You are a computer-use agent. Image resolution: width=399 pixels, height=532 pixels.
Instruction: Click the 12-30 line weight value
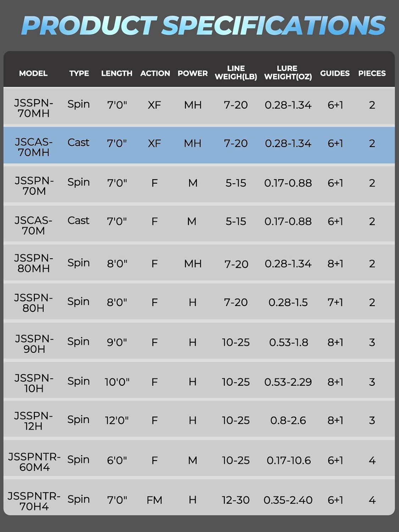coord(236,500)
